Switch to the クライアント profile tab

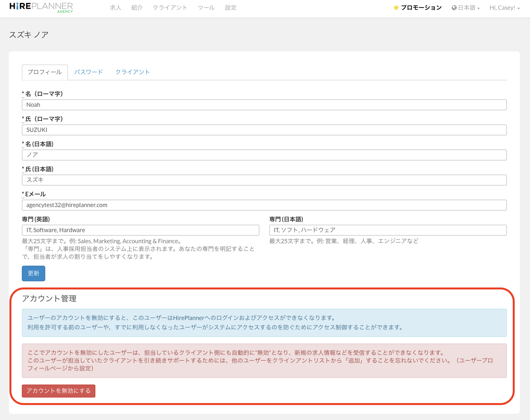pyautogui.click(x=132, y=72)
